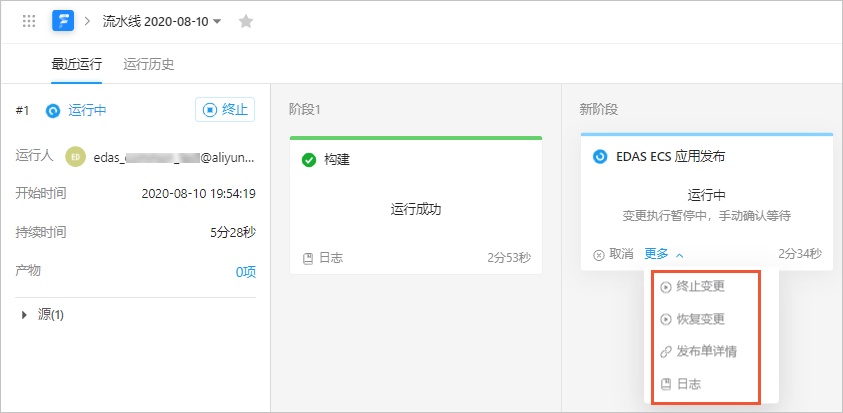843x413 pixels.
Task: Click the 变更执行暂停中 status message
Action: tap(706, 216)
